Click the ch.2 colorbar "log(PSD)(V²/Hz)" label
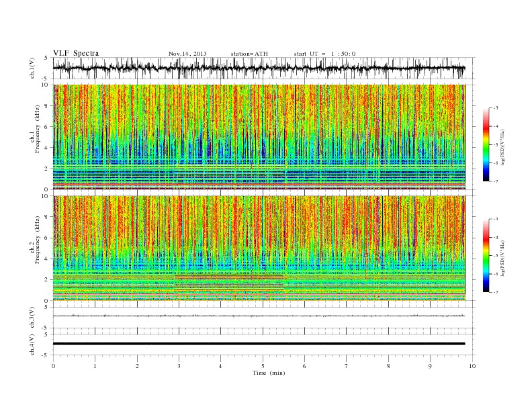532x411 pixels. click(x=504, y=259)
